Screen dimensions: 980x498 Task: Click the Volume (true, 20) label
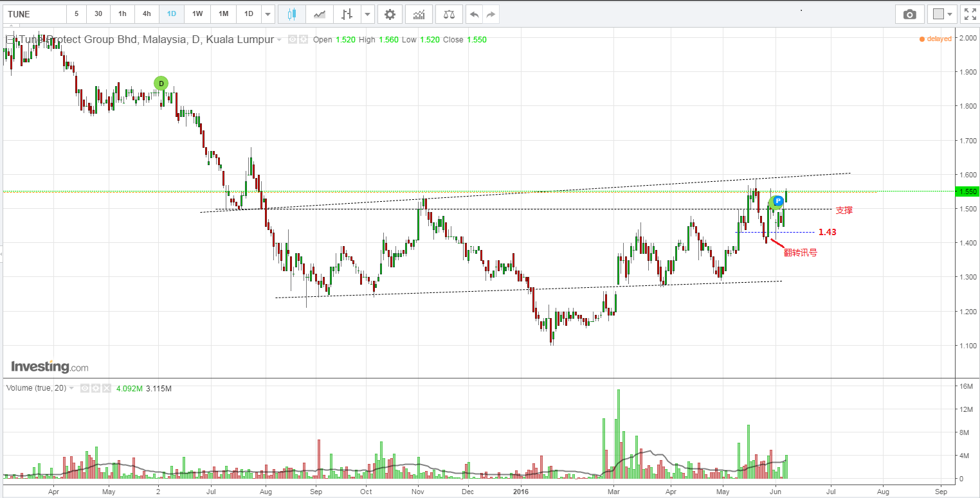click(36, 388)
